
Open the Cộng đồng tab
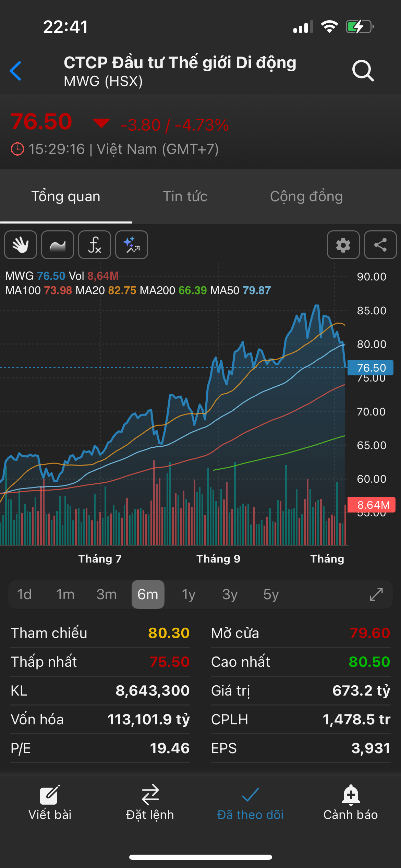(x=306, y=196)
